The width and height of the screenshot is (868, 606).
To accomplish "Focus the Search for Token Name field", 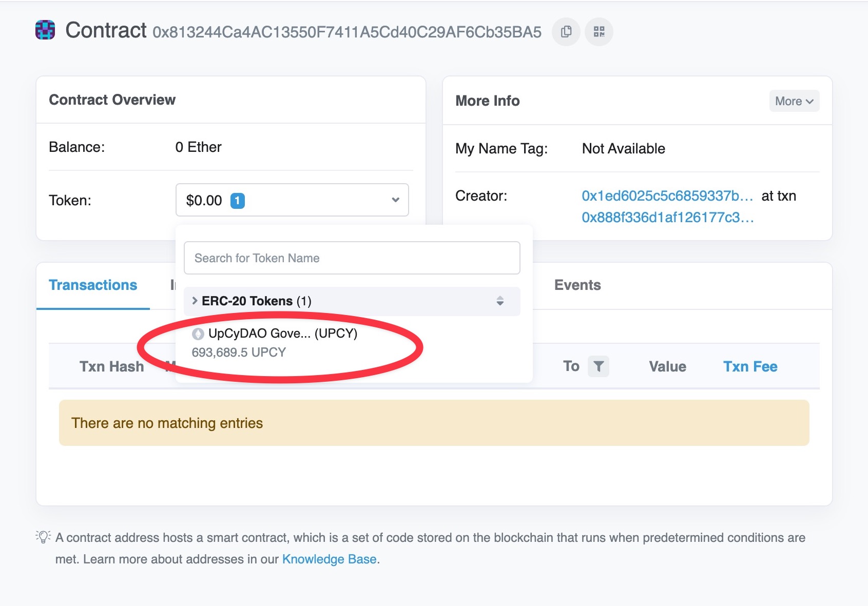I will tap(352, 258).
